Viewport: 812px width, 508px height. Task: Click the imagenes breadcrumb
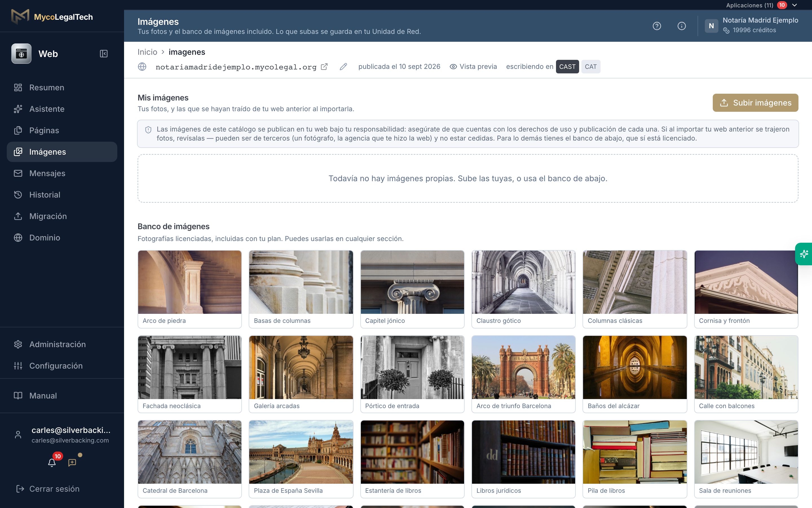[187, 52]
